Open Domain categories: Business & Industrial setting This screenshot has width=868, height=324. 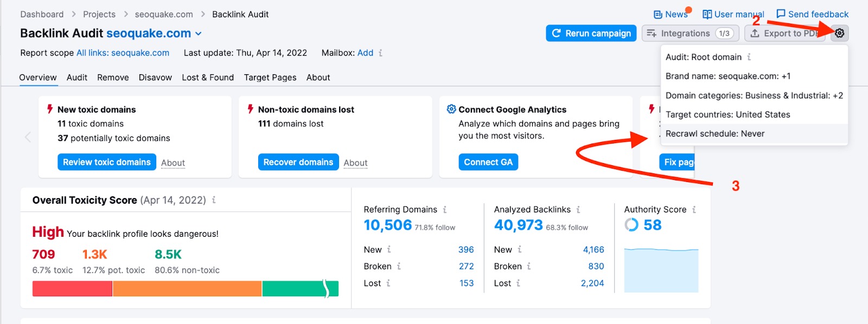coord(754,95)
